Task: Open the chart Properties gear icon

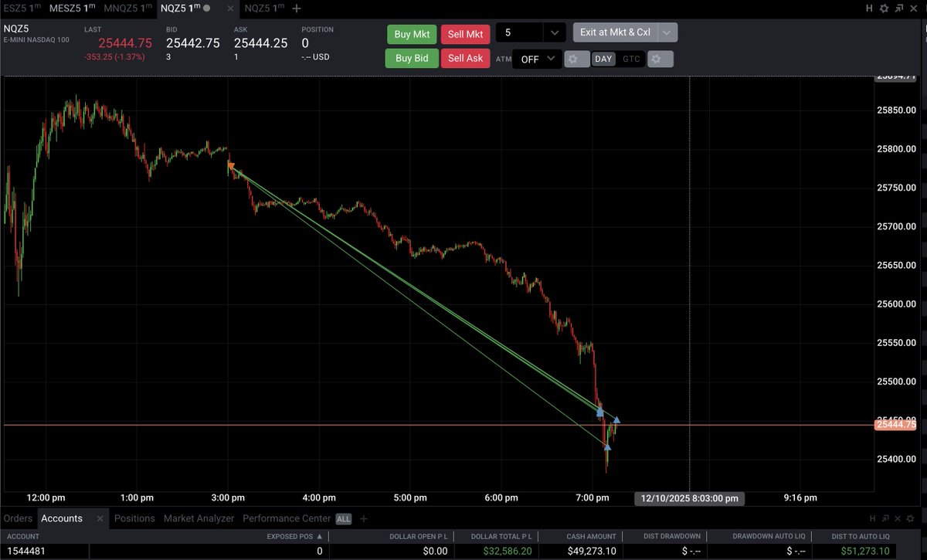Action: pyautogui.click(x=884, y=8)
